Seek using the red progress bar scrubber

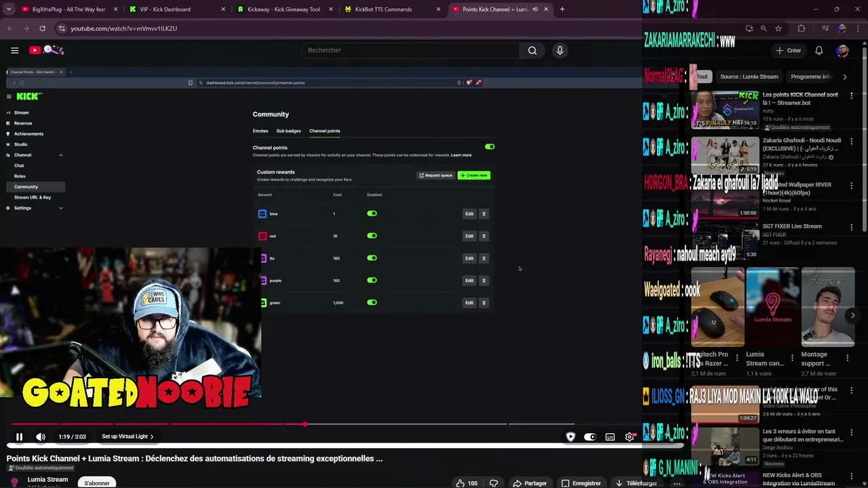(304, 424)
